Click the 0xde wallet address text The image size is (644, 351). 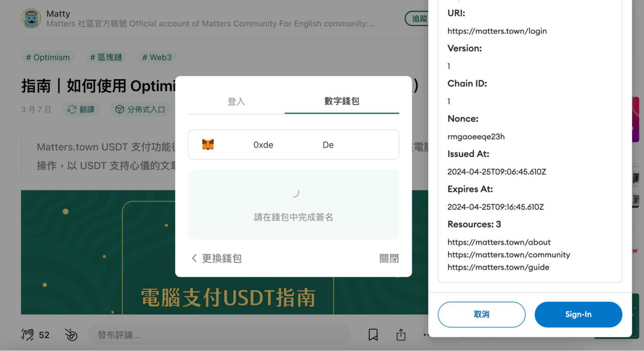[x=263, y=145]
